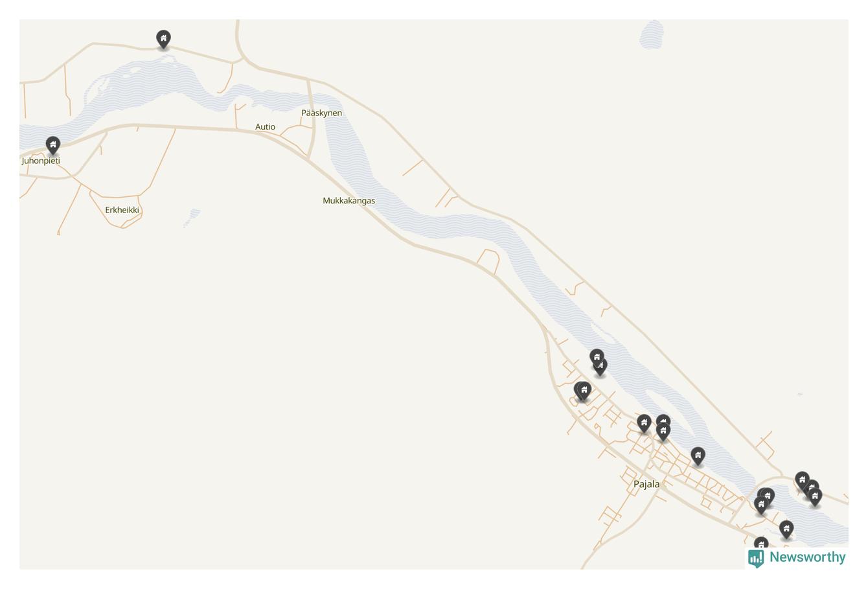
Task: Click the Pajala town label
Action: (x=646, y=484)
